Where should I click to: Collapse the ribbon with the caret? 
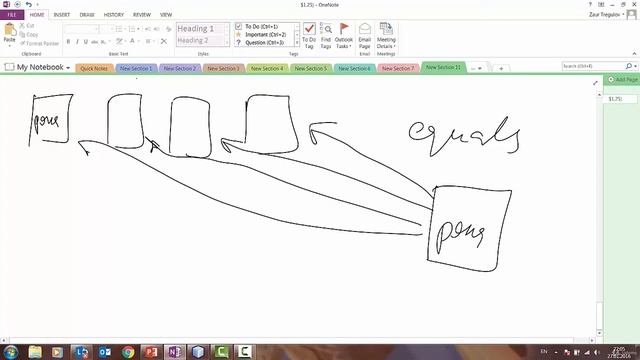click(634, 53)
